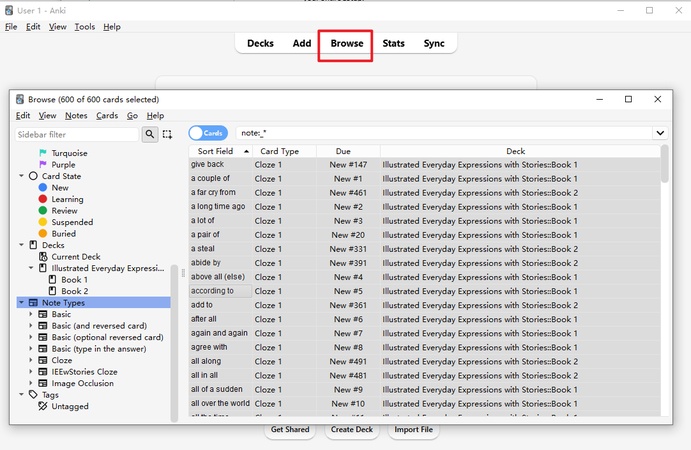This screenshot has height=450, width=691.
Task: Open Stats from the Anki toolbar
Action: (393, 43)
